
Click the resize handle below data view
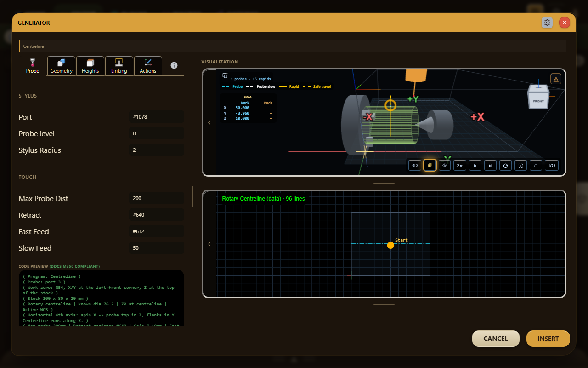point(384,304)
